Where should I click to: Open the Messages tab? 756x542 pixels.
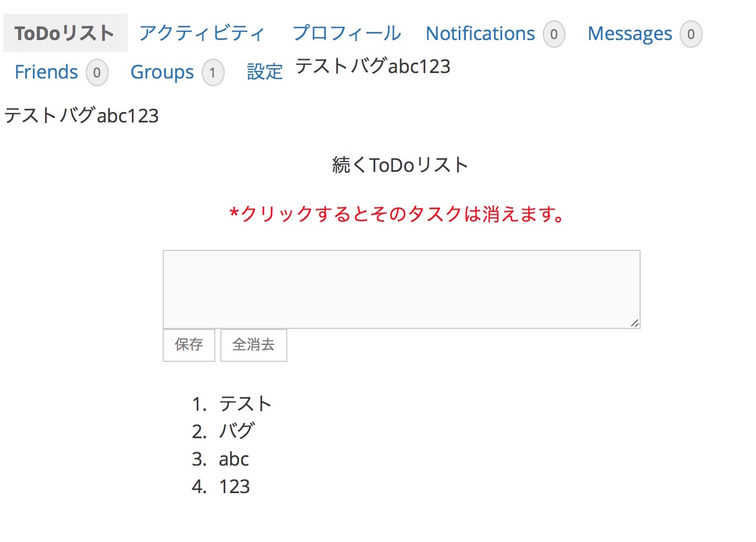click(630, 34)
